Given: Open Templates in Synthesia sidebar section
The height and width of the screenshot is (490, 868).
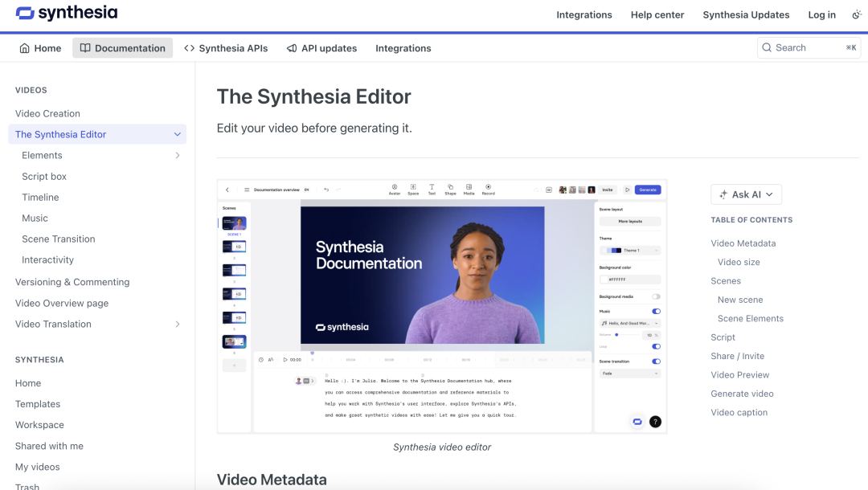Looking at the screenshot, I should 38,404.
